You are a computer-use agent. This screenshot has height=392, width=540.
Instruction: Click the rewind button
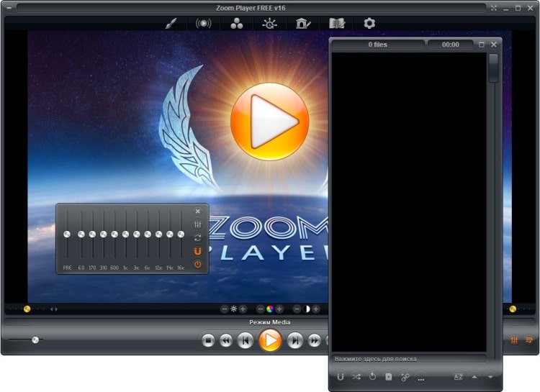click(x=226, y=341)
